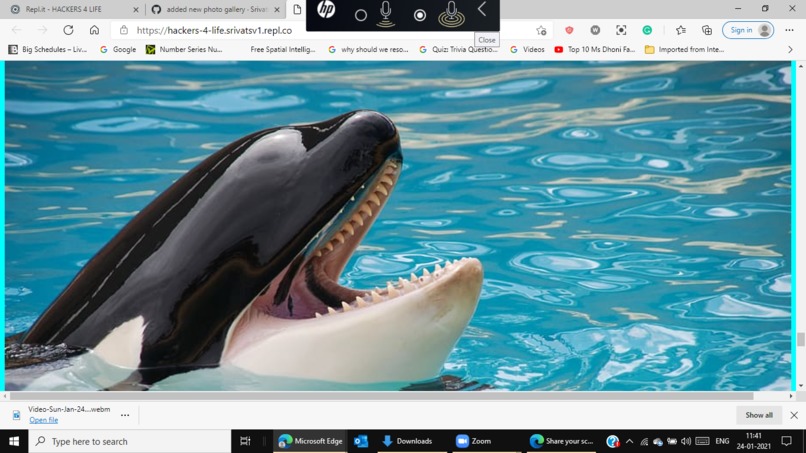Open the Collections icon in toolbar
This screenshot has width=806, height=453.
coord(707,30)
